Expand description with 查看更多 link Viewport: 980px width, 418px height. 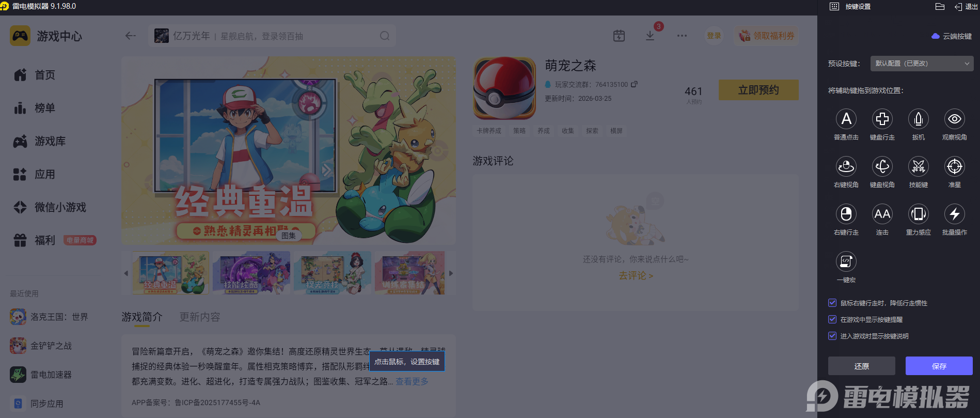(x=412, y=381)
